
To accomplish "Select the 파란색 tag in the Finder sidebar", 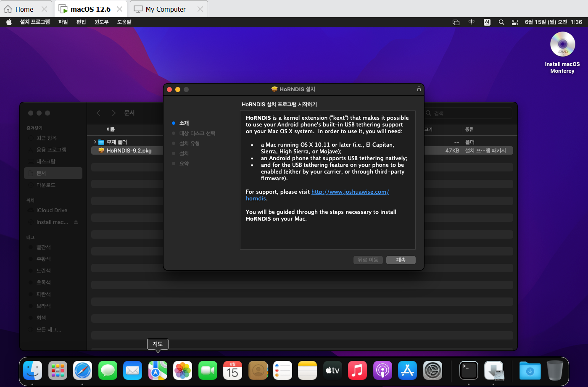I will [53, 294].
